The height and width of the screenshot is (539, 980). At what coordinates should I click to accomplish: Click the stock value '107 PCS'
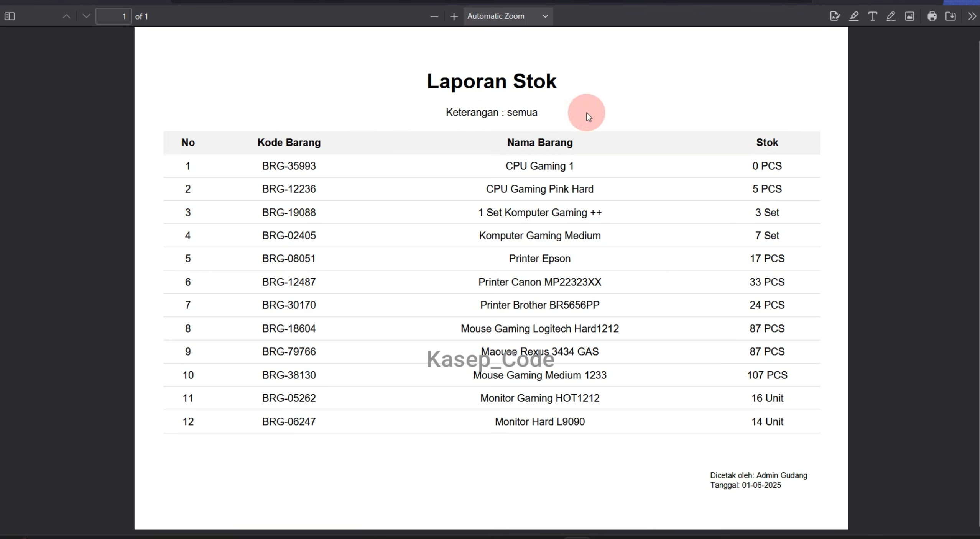(x=767, y=375)
